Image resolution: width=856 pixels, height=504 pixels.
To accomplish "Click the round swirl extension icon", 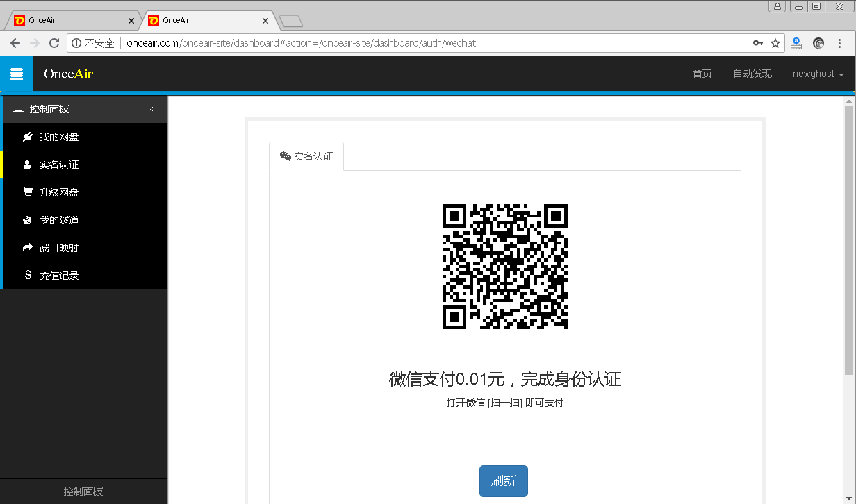I will 818,43.
